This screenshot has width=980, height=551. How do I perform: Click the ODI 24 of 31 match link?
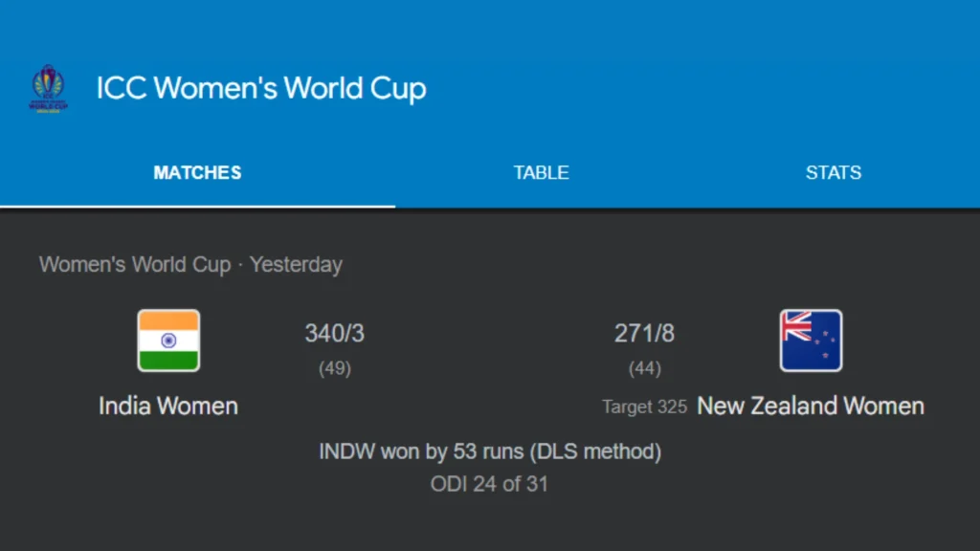click(x=489, y=484)
